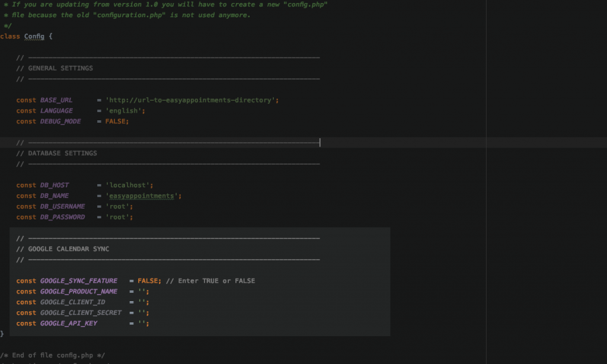The height and width of the screenshot is (364, 607).
Task: Click the empty string value of GOOGLE_CLIENT_ID
Action: 141,302
